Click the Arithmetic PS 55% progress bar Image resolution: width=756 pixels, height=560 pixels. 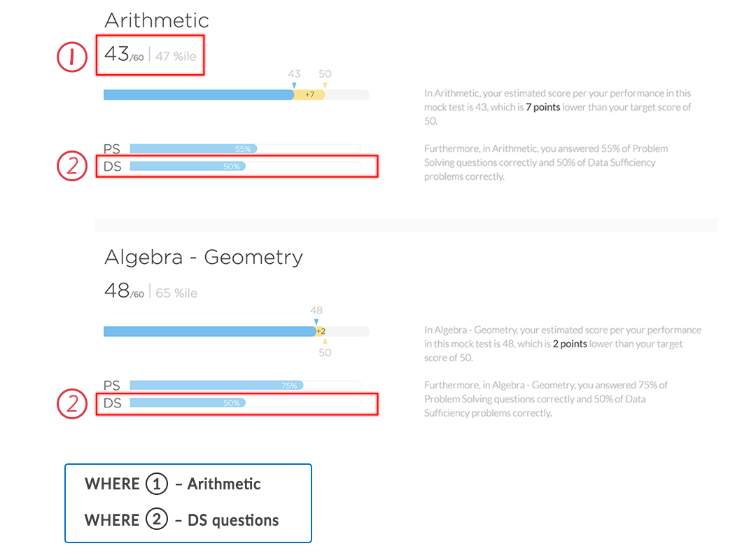pos(246,148)
